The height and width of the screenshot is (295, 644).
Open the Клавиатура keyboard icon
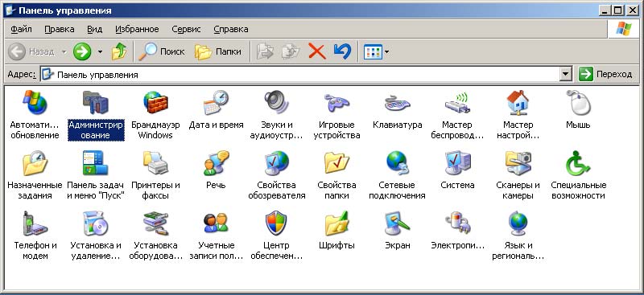click(x=397, y=103)
